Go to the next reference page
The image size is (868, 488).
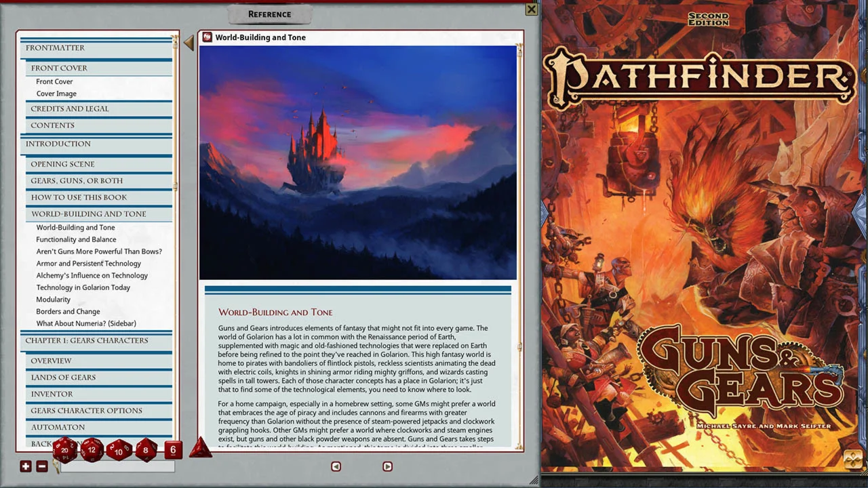387,466
